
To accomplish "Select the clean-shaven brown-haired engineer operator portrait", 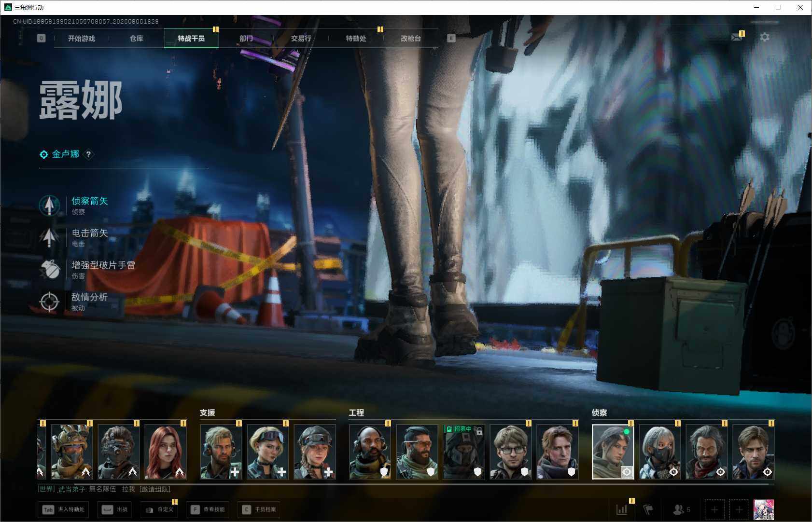I will coord(558,452).
